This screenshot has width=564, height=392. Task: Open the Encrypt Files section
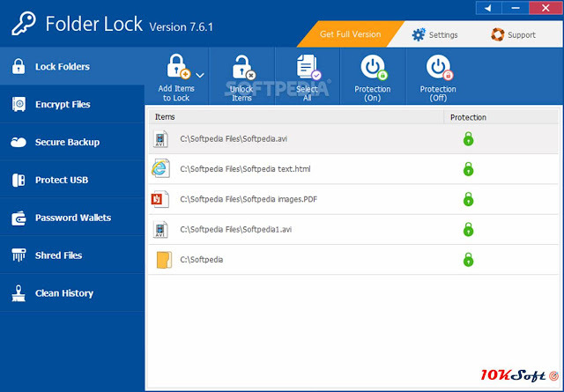tap(72, 104)
